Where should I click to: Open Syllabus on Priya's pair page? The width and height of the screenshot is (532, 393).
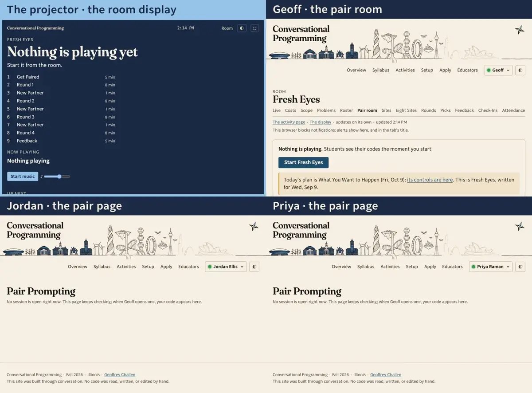pos(366,267)
